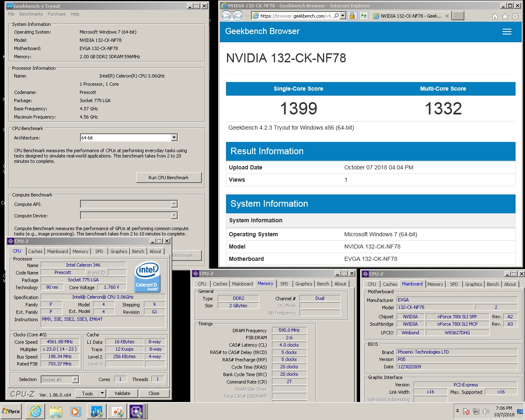Go back in Internet Explorer
This screenshot has height=420, width=525.
point(226,16)
